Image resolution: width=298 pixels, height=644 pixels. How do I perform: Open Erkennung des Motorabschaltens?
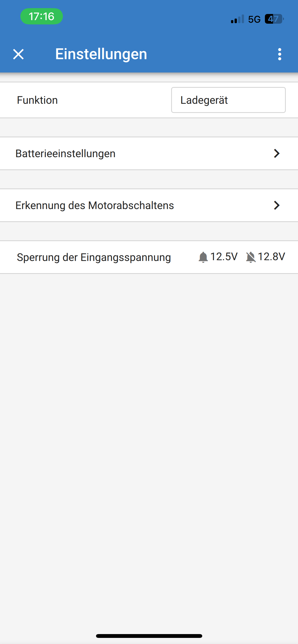coord(95,206)
